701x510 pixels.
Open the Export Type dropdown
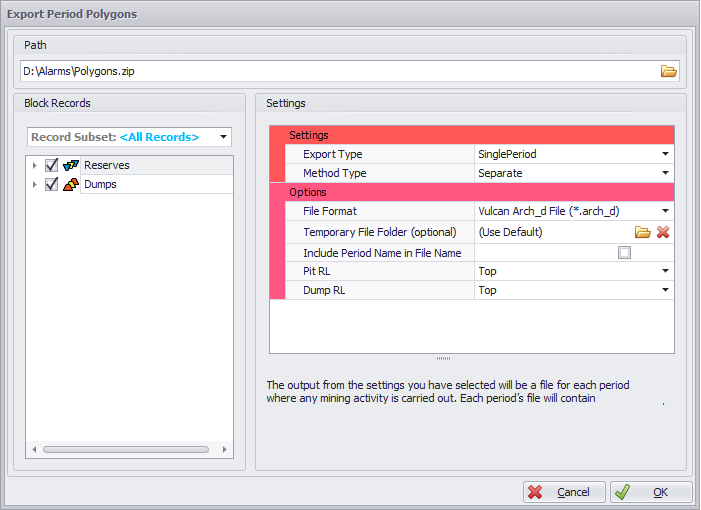(x=665, y=154)
